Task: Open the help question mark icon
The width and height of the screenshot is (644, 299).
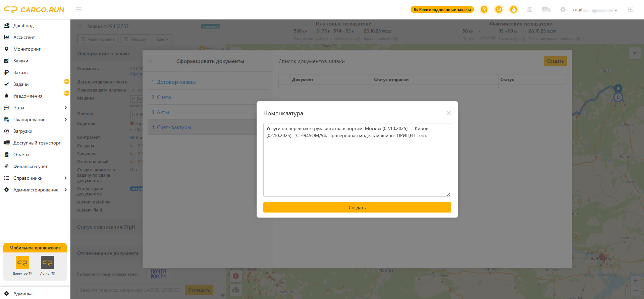Action: pyautogui.click(x=484, y=9)
